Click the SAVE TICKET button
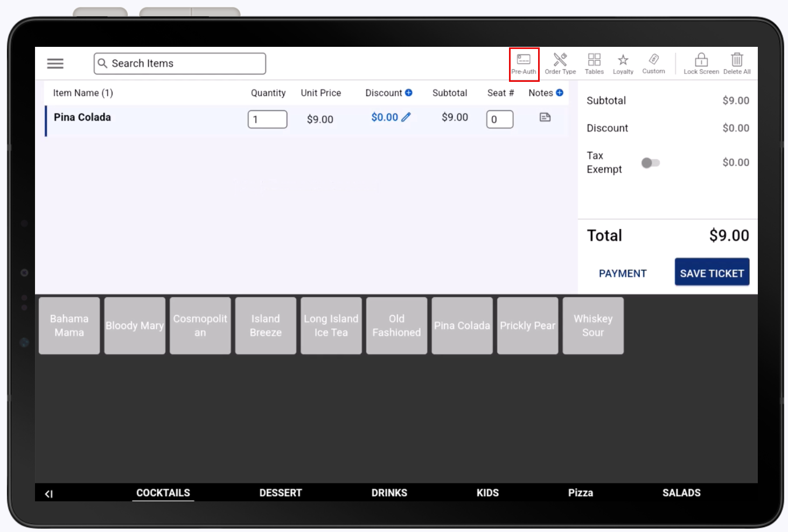The height and width of the screenshot is (532, 788). [x=712, y=272]
